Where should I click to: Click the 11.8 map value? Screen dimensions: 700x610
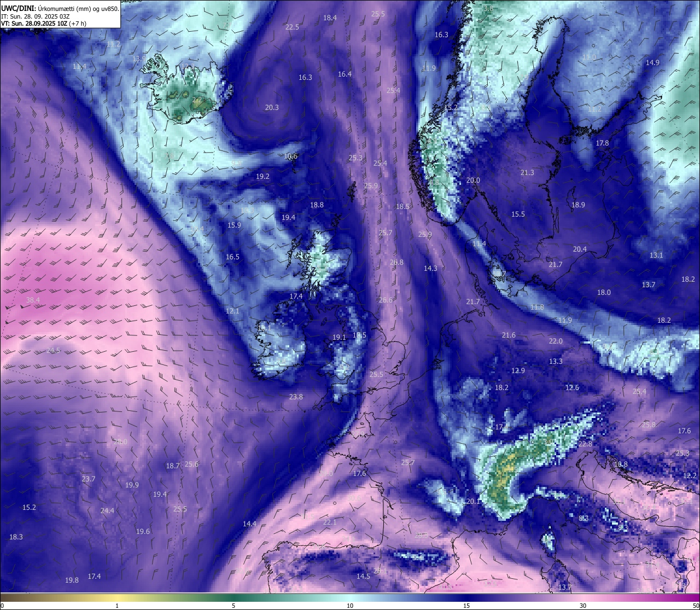[538, 307]
